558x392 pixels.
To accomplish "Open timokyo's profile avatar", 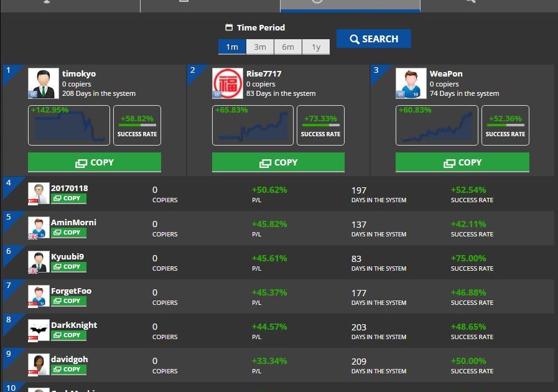I will coord(43,83).
